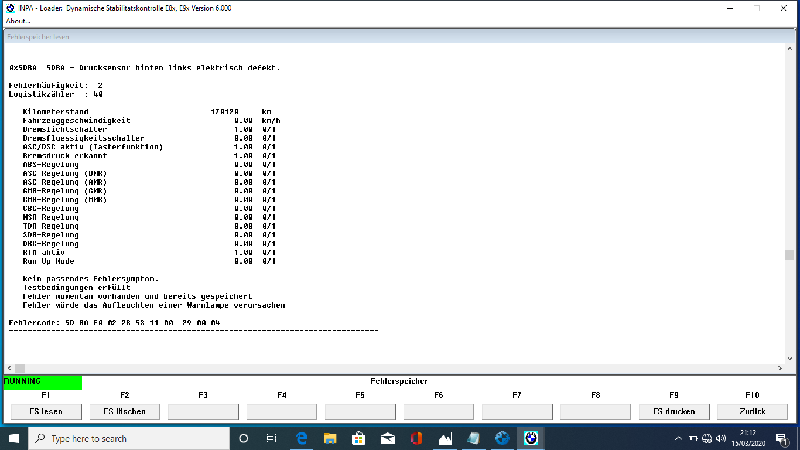
Task: Launch Microsoft Edge from the taskbar
Action: [x=302, y=438]
